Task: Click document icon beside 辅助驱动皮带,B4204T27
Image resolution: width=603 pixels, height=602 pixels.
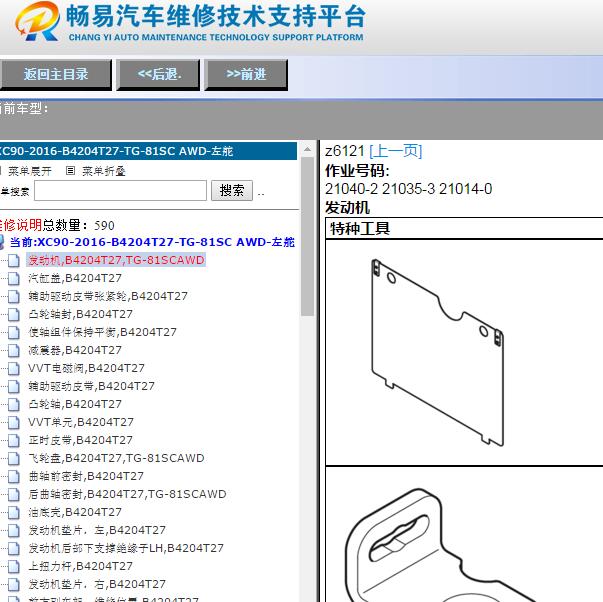Action: point(14,387)
